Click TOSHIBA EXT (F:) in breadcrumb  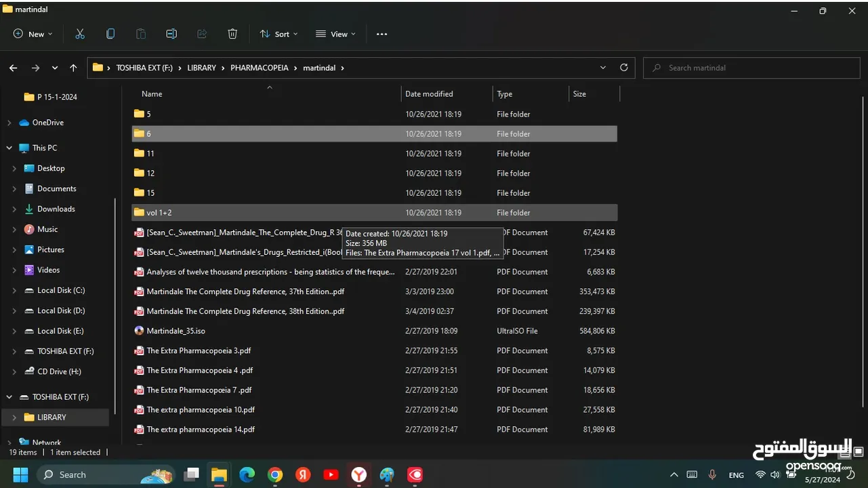145,68
